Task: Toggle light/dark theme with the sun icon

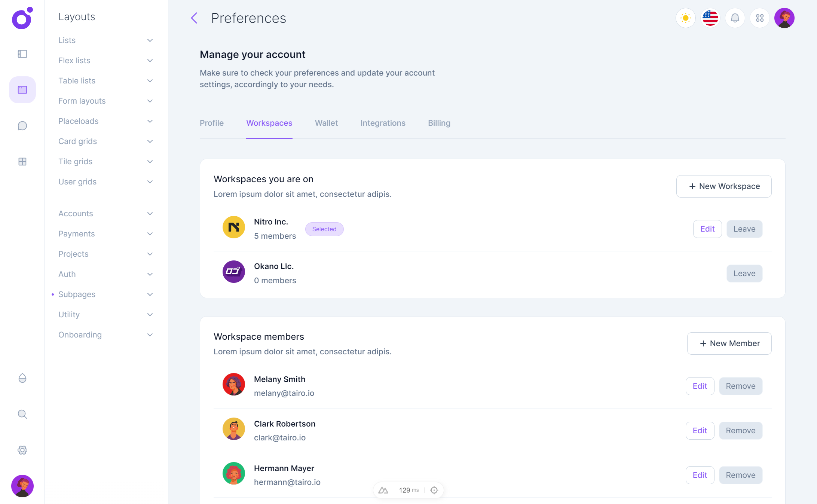Action: 685,18
